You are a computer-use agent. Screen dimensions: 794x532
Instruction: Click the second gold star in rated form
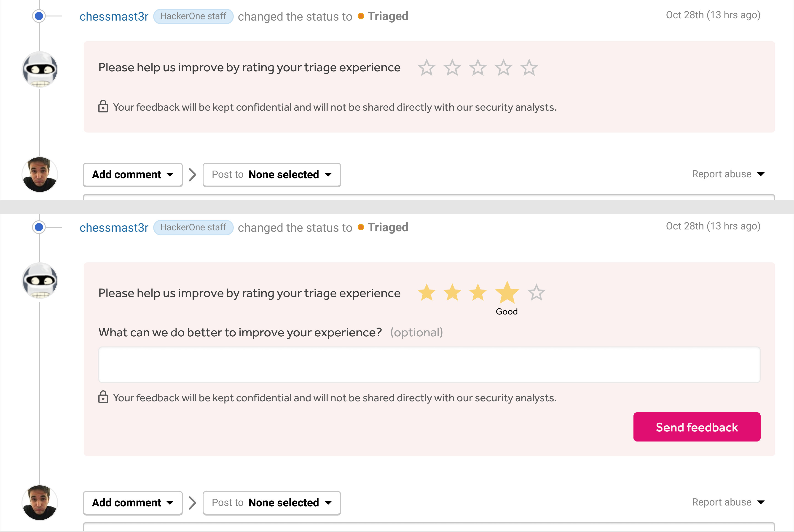(452, 293)
